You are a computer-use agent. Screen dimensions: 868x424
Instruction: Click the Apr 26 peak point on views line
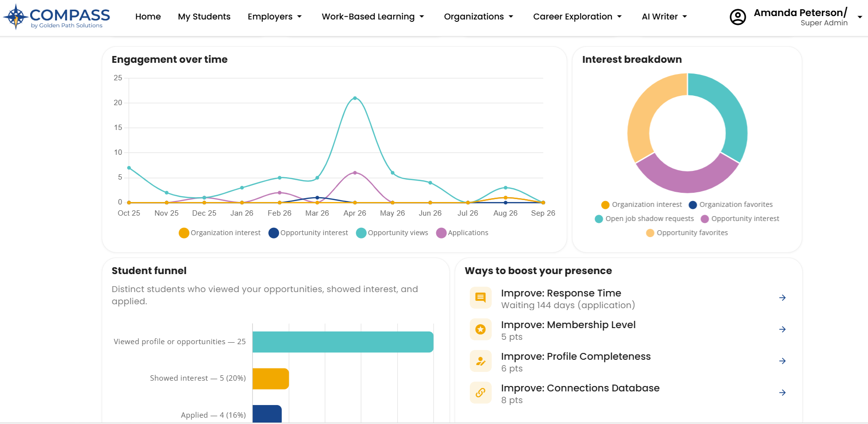[x=355, y=98]
